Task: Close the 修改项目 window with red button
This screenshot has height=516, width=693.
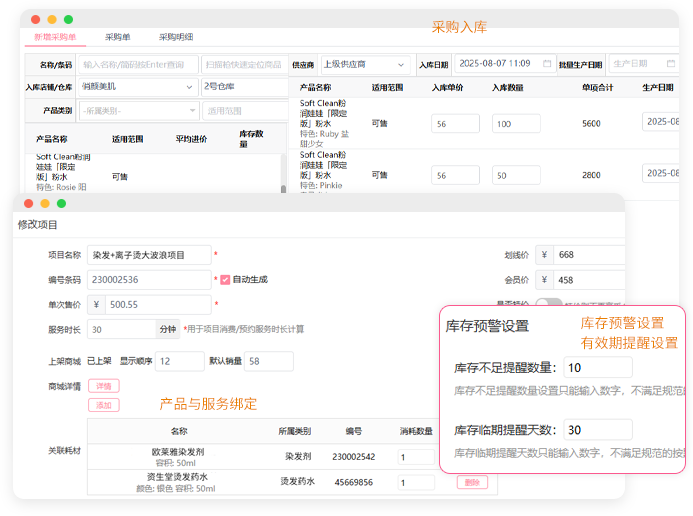Action: coord(29,203)
